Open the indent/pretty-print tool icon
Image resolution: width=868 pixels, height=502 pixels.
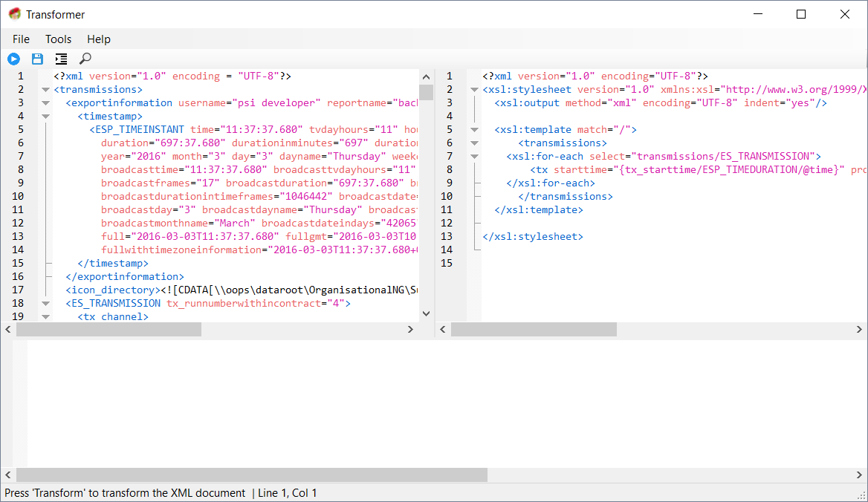point(61,59)
